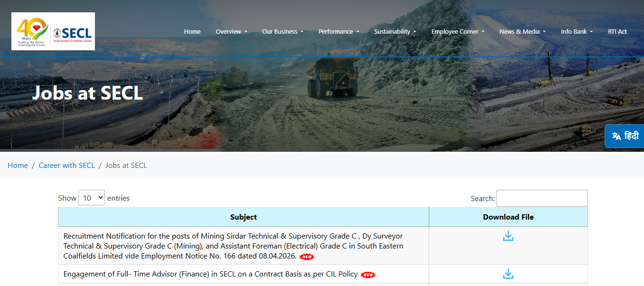Open the News & Media menu

[x=522, y=32]
